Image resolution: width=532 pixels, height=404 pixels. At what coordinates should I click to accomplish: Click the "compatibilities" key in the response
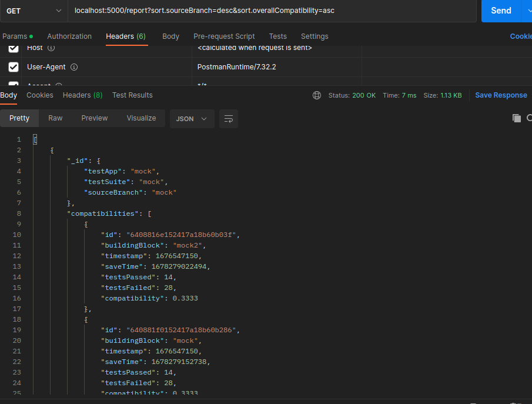coord(103,213)
